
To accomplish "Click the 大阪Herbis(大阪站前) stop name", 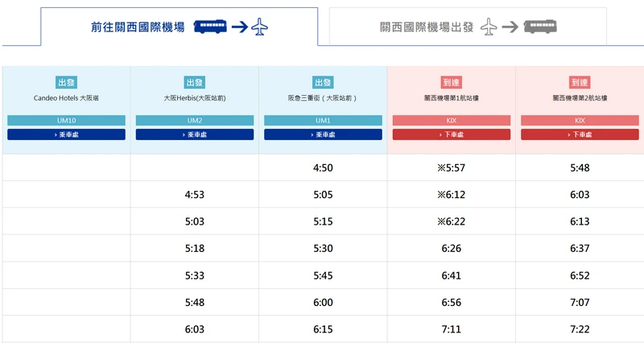I will pyautogui.click(x=195, y=98).
